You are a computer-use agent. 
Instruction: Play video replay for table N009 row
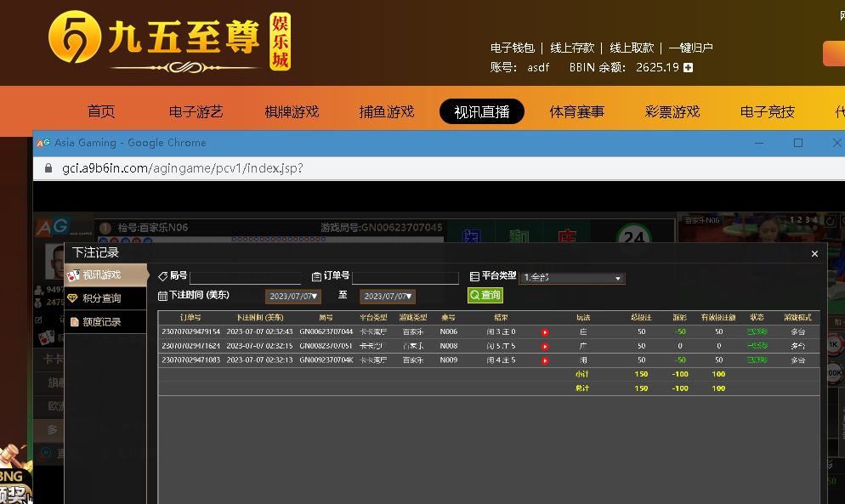[x=545, y=360]
